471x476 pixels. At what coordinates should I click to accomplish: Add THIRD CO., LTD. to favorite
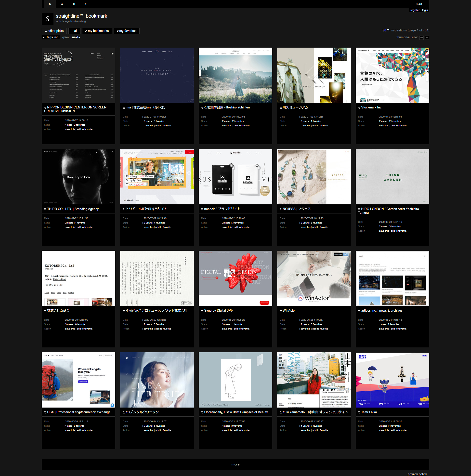pyautogui.click(x=84, y=227)
